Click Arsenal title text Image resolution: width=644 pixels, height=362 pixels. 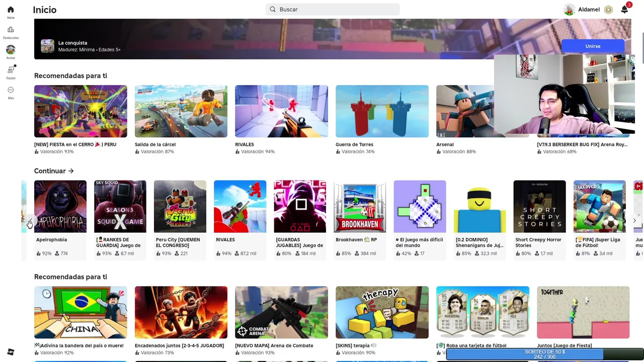coord(445,144)
